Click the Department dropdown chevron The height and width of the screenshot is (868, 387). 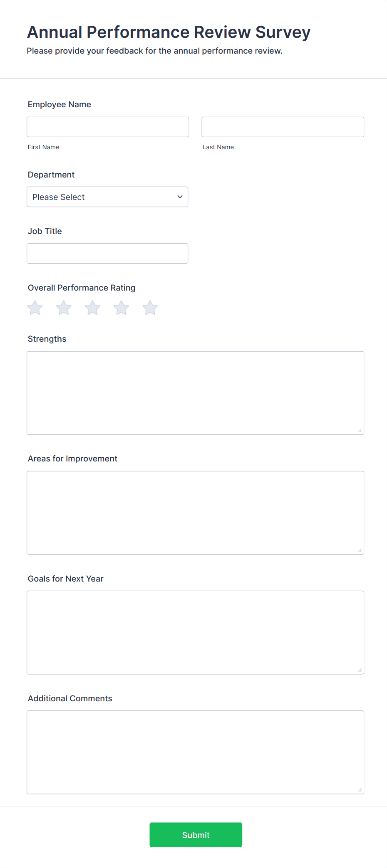click(179, 197)
